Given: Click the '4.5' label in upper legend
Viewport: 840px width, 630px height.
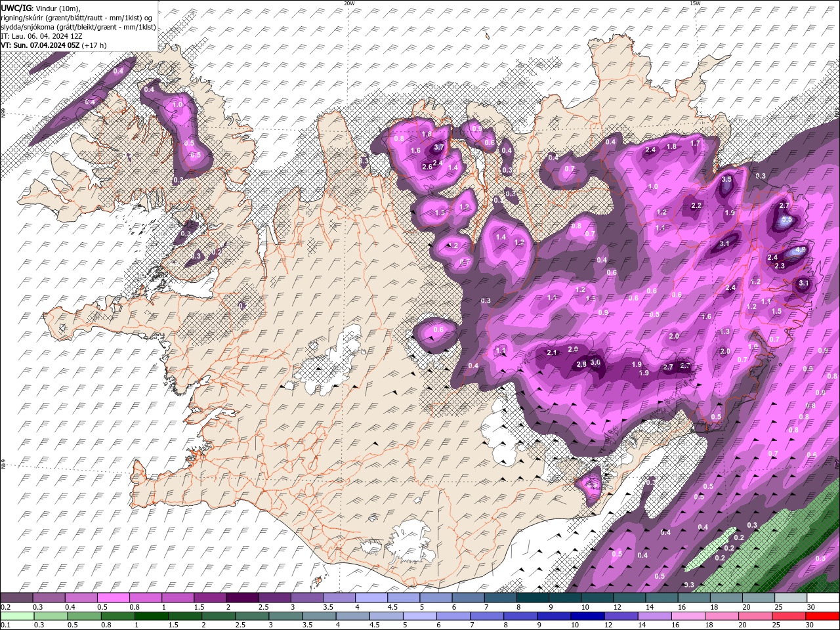Looking at the screenshot, I should (392, 608).
